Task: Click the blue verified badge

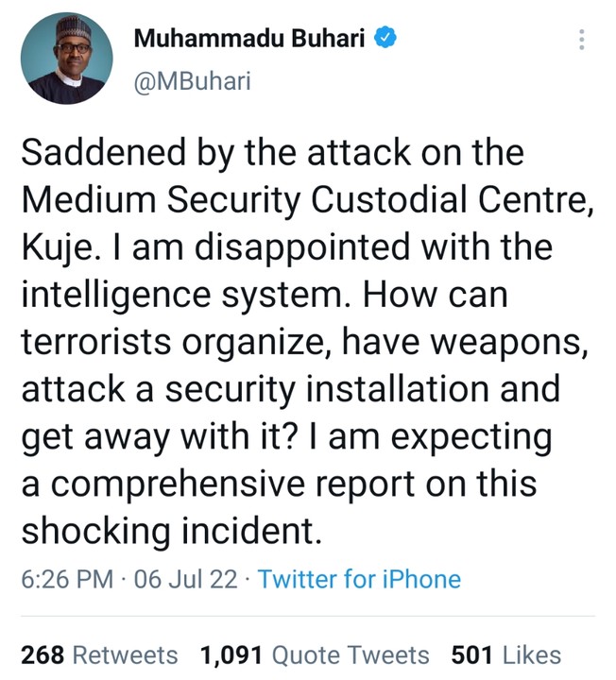Action: (386, 39)
